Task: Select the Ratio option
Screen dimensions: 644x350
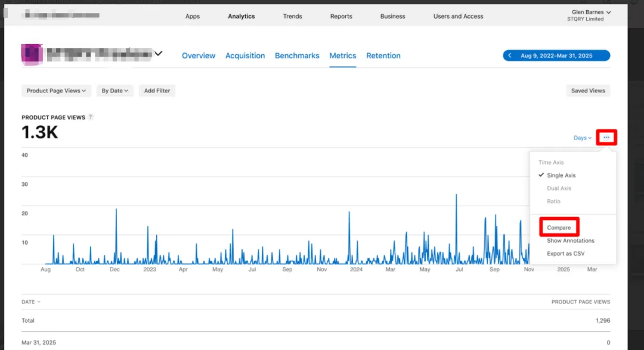Action: [553, 202]
